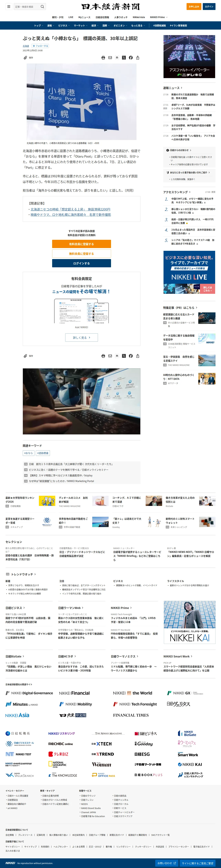221x868 pixels.
Task: Print the article via top printer icon
Action: [103, 58]
